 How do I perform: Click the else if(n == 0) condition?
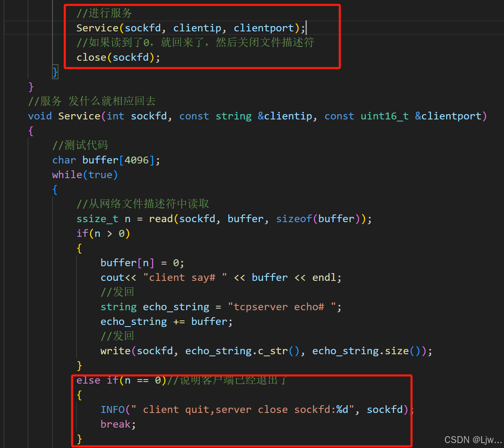point(121,380)
